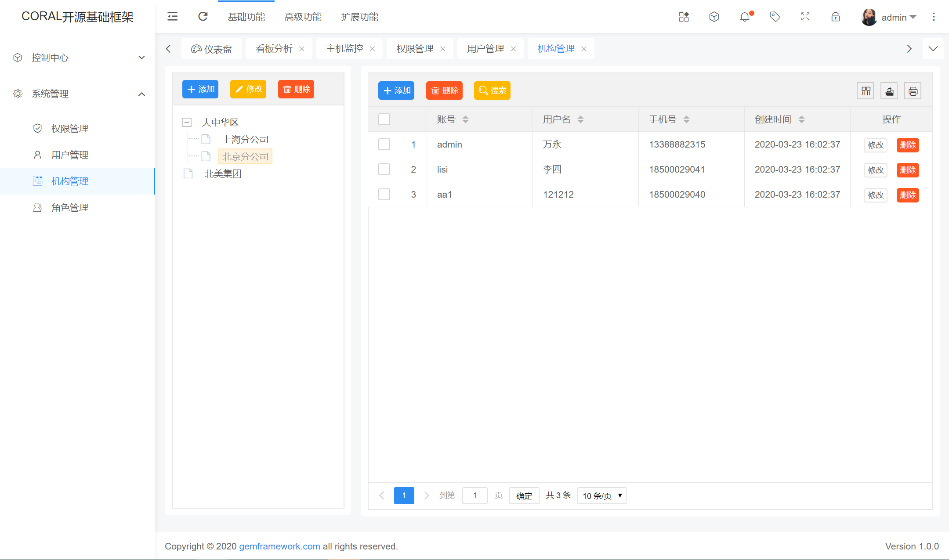Sort by 用户名 column
949x560 pixels.
580,119
